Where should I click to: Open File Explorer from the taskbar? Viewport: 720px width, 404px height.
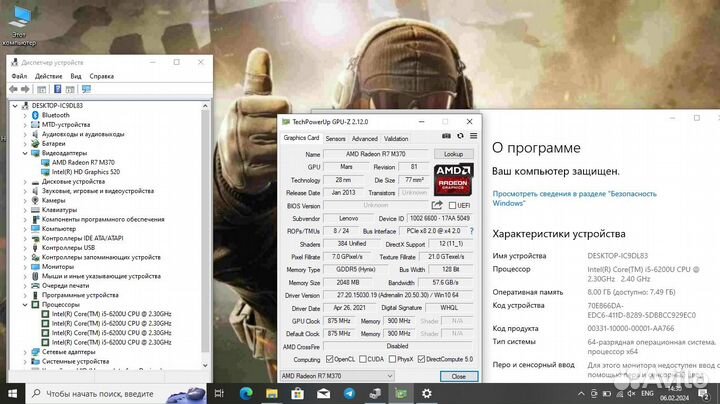tap(272, 393)
